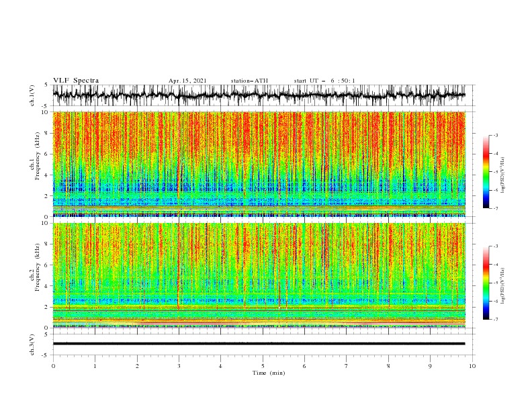The height and width of the screenshot is (411, 532).
Task: Click the "5" minute label on time axis
Action: [263, 366]
